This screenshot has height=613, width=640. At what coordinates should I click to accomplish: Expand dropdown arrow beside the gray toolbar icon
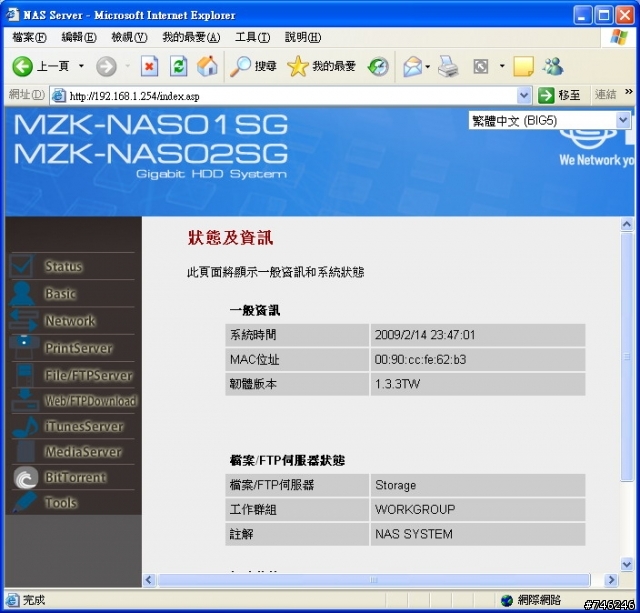(x=502, y=66)
